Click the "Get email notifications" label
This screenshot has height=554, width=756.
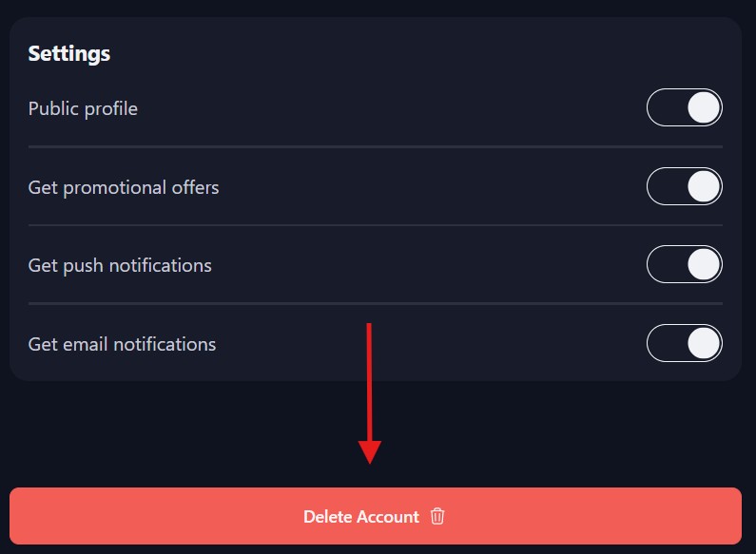[x=122, y=344]
